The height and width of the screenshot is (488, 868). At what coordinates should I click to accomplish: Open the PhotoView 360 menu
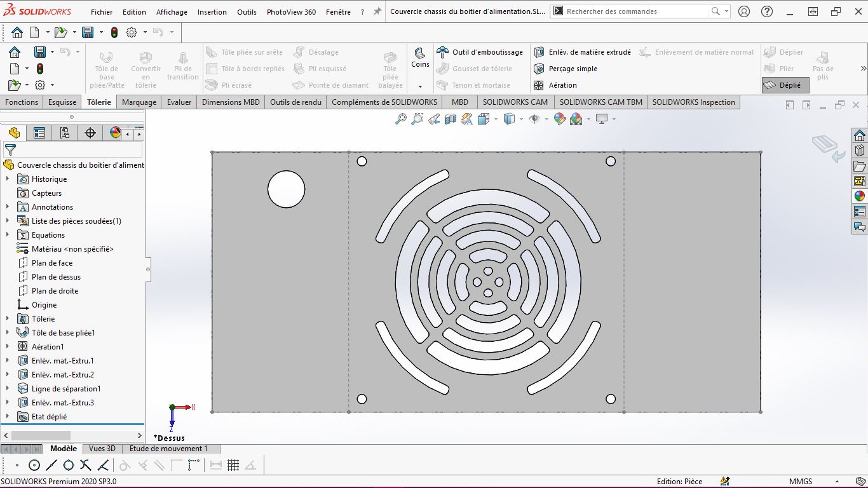pyautogui.click(x=291, y=12)
